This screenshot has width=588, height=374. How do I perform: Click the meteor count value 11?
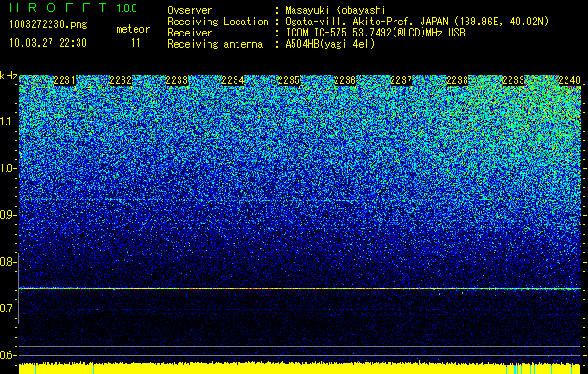(x=136, y=43)
